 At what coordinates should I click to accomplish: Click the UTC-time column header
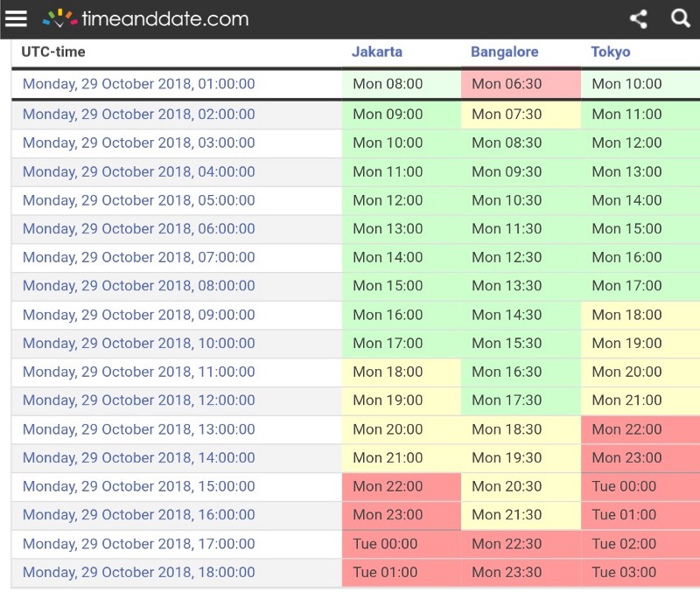click(x=53, y=52)
